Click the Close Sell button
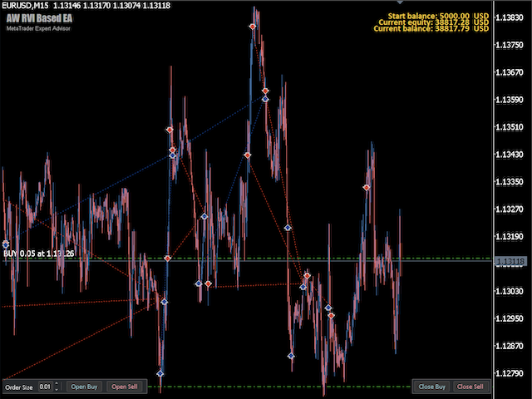This screenshot has height=399, width=532. coord(470,387)
